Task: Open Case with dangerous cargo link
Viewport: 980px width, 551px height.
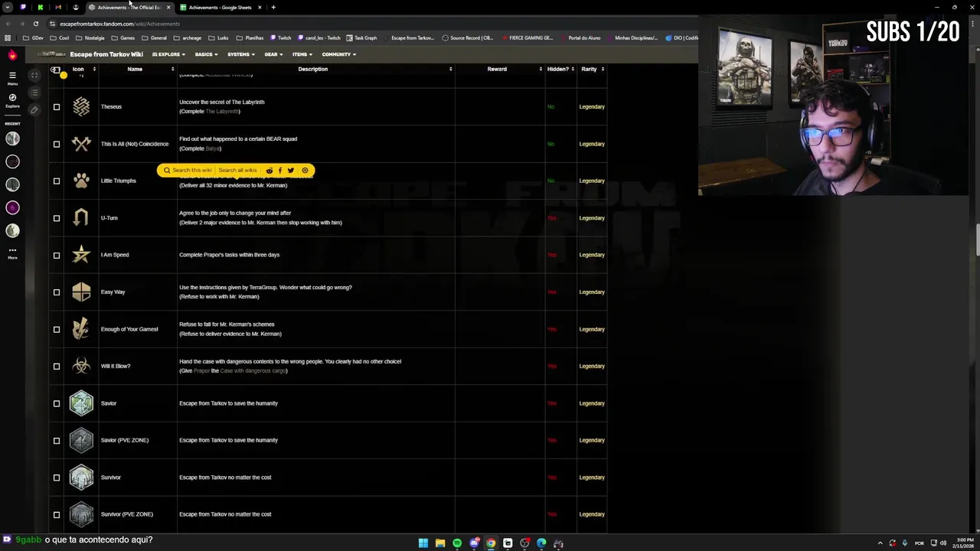Action: pyautogui.click(x=253, y=370)
